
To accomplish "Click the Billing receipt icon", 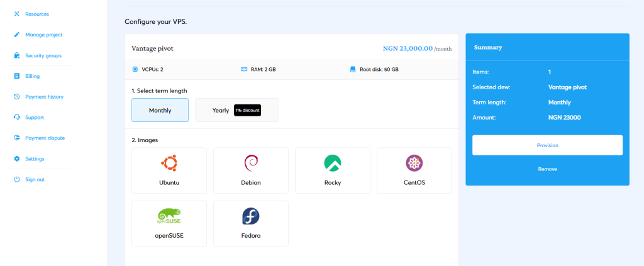I will [x=17, y=76].
